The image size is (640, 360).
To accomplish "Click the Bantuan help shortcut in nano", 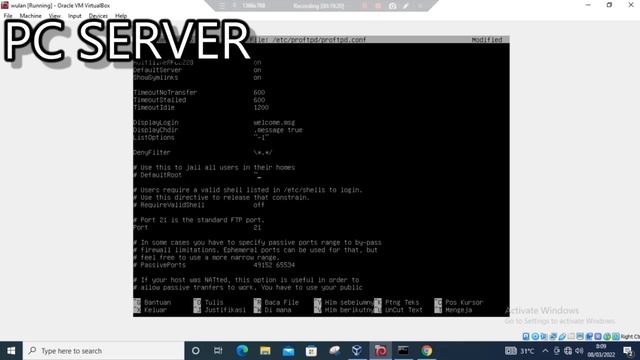I will point(152,302).
